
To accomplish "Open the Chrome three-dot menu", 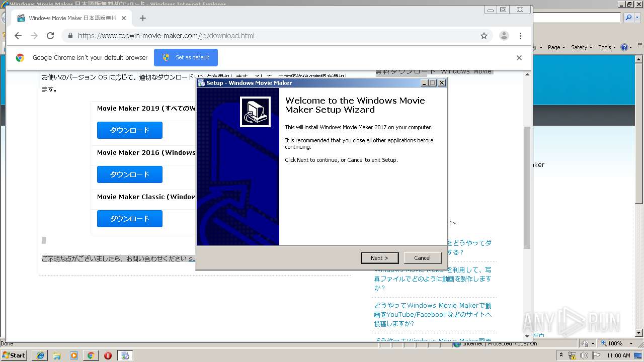I will 520,36.
